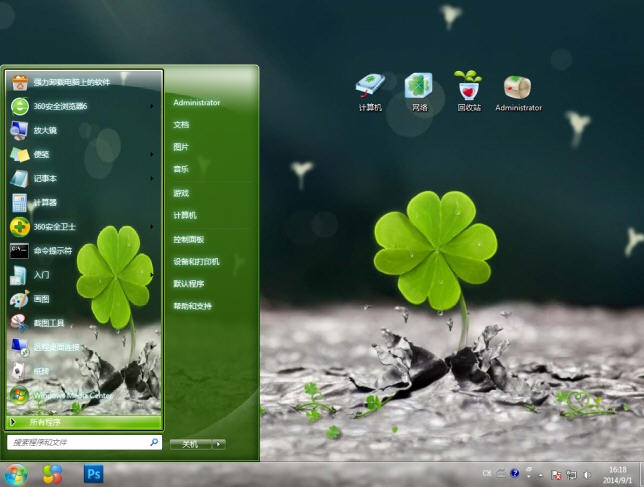This screenshot has width=644, height=487.
Task: Open the 网络 desktop icon
Action: click(x=419, y=90)
